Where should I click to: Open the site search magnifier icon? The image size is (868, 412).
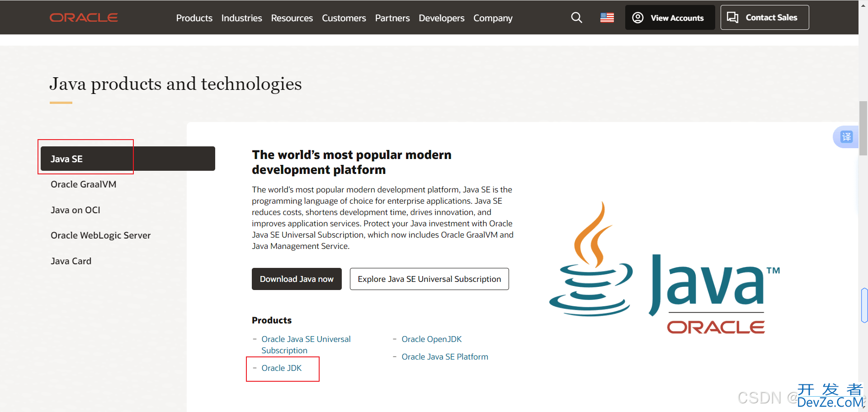tap(576, 18)
